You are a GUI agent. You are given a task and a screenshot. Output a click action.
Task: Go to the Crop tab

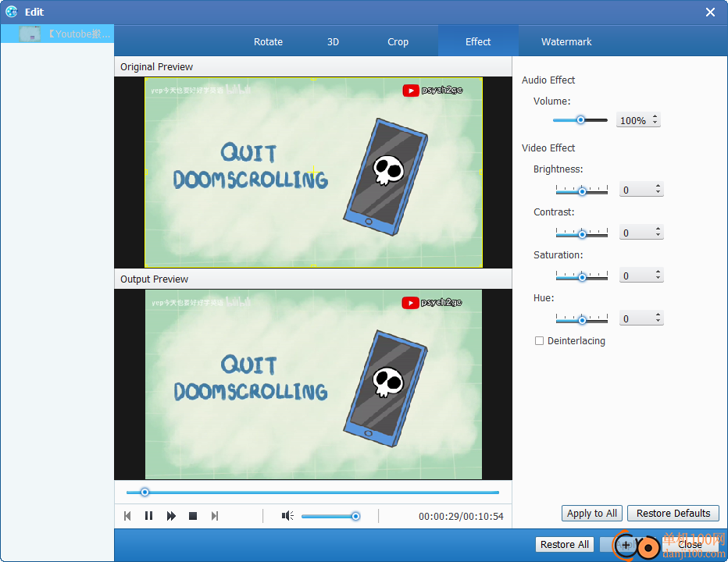398,42
